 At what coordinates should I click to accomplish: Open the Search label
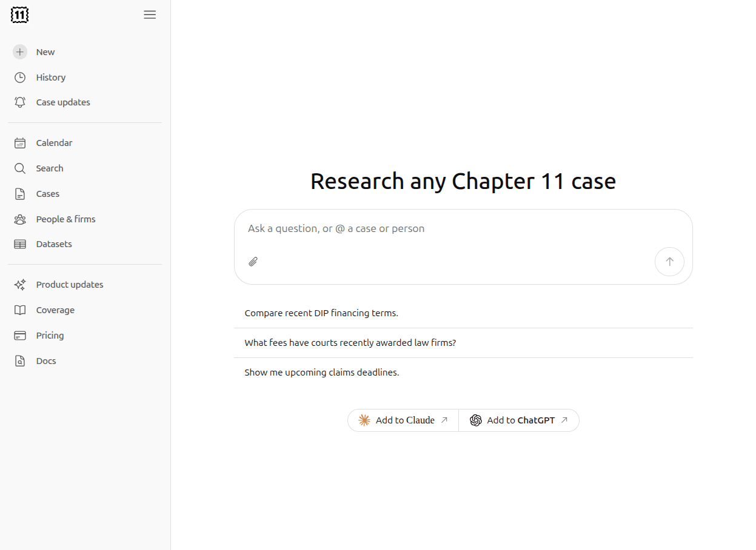coord(50,168)
